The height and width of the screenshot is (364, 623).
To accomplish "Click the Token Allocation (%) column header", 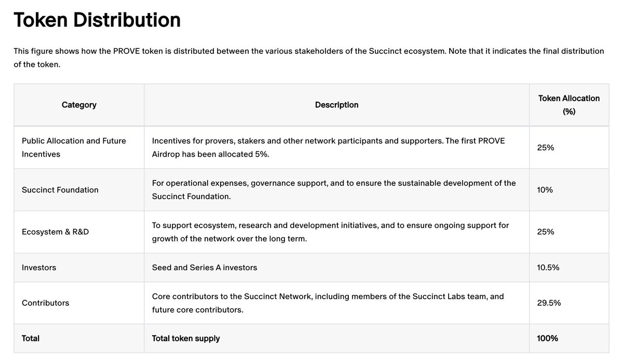I will click(569, 105).
